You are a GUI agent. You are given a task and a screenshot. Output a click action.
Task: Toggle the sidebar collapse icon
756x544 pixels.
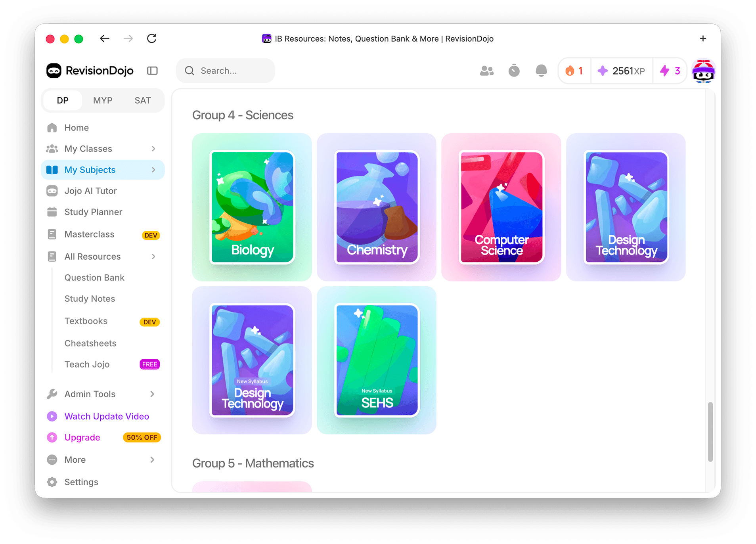[152, 71]
